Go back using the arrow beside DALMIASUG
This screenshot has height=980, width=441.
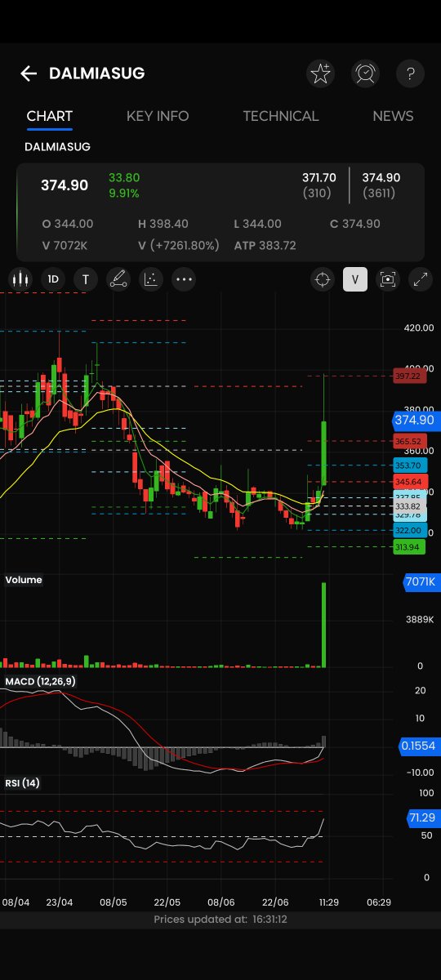click(29, 73)
